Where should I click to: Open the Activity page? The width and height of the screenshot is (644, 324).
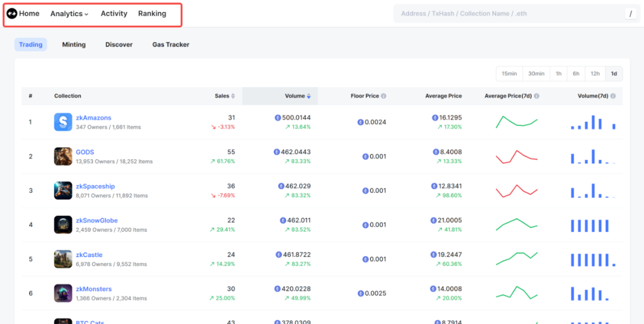(114, 14)
